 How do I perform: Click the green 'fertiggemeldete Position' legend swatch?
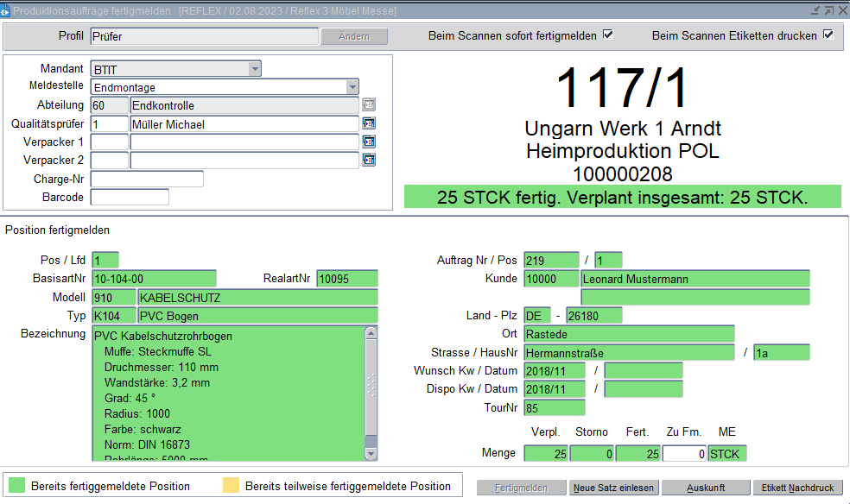[17, 486]
